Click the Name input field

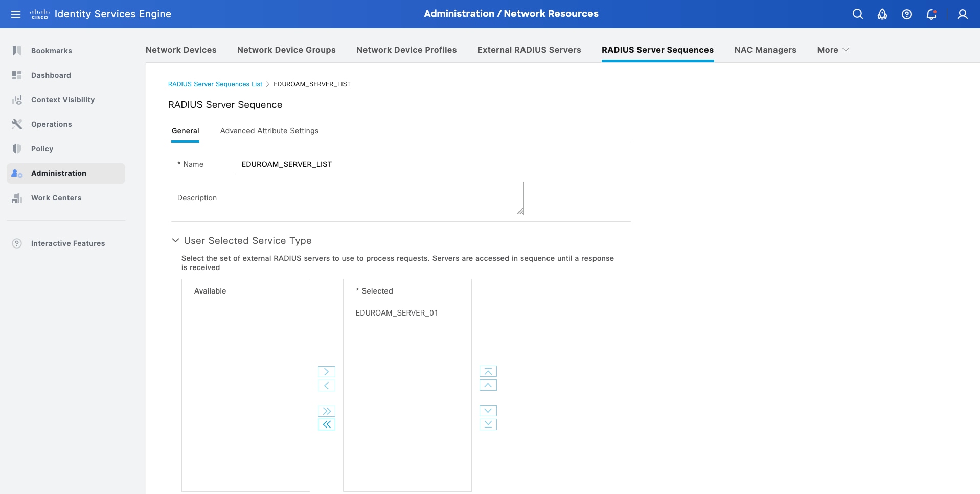coord(293,165)
